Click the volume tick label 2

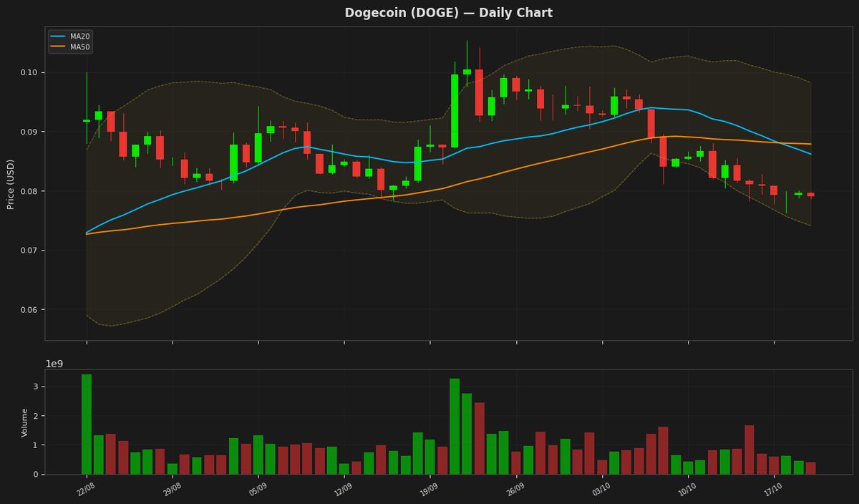click(34, 416)
